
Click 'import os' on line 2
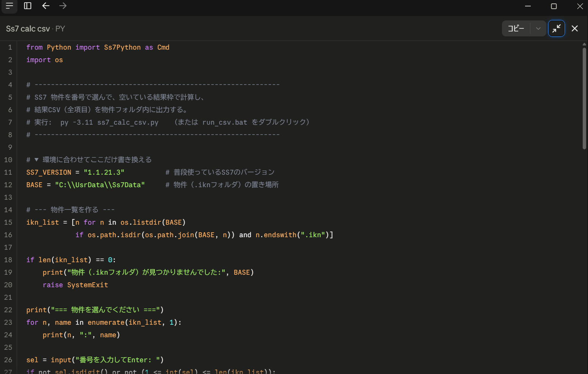(45, 60)
